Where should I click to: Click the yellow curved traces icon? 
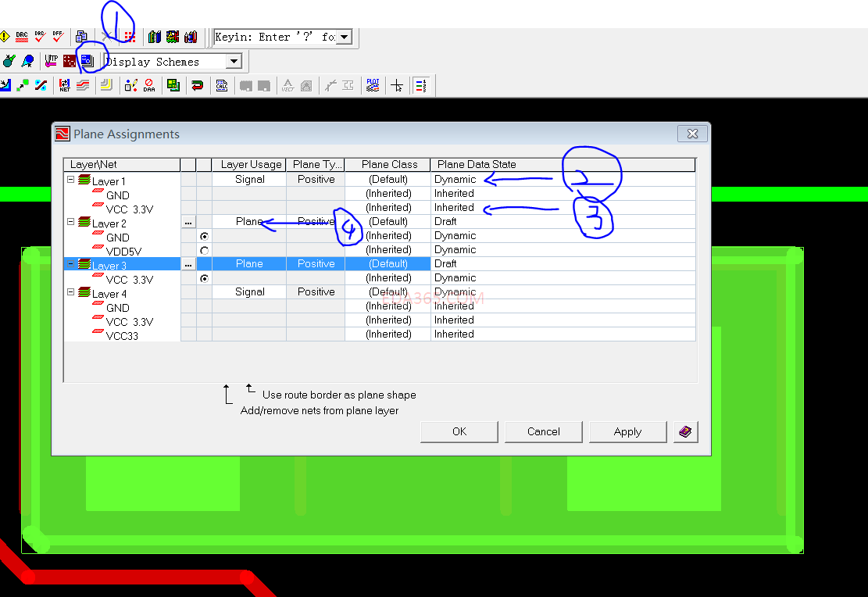[106, 85]
